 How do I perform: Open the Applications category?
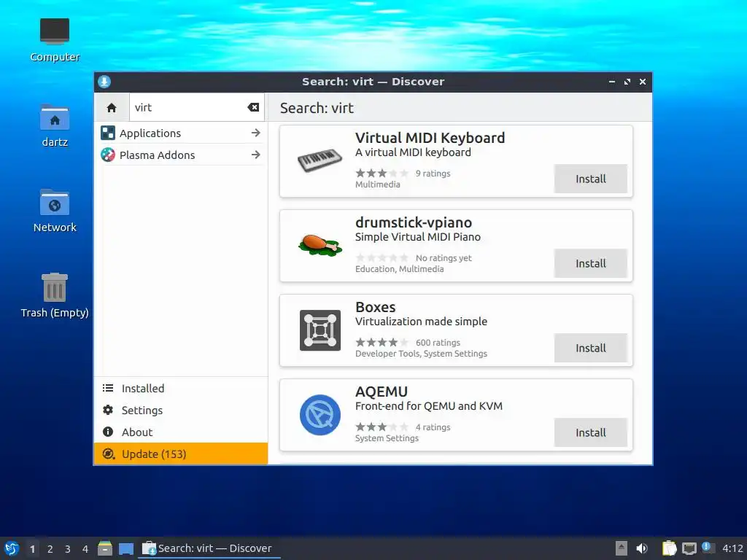point(181,133)
